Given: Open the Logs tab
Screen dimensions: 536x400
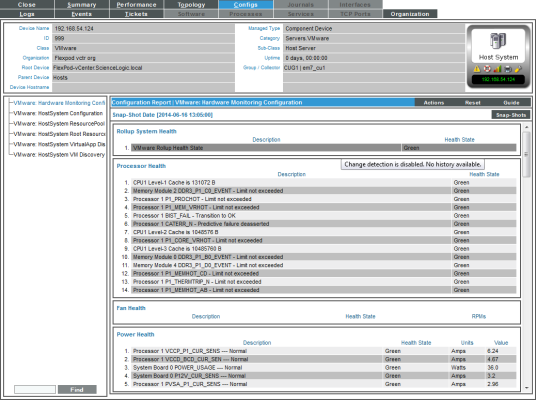Looking at the screenshot, I should tap(27, 14).
